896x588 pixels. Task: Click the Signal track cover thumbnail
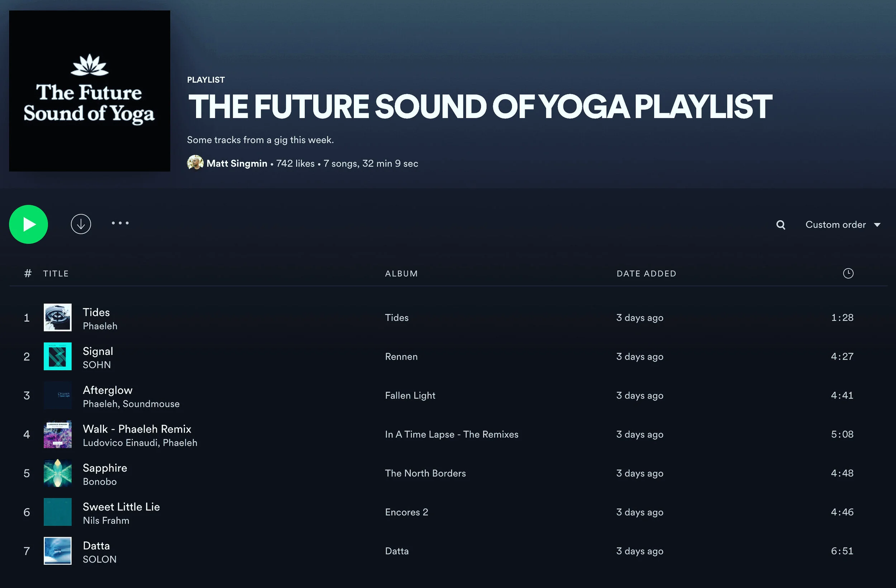[x=58, y=356]
